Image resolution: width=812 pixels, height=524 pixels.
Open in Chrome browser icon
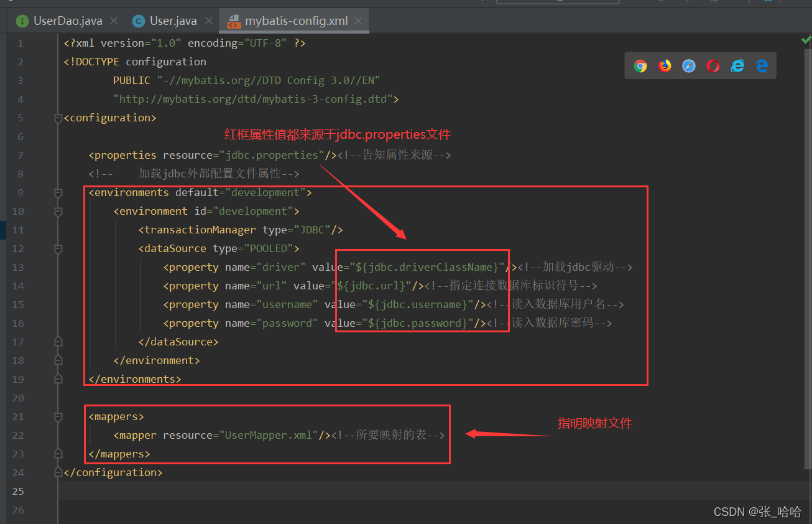(x=640, y=66)
